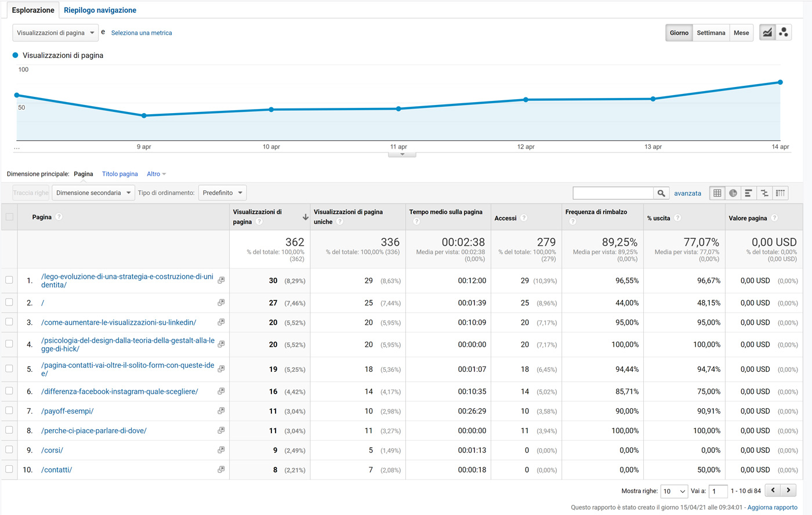Click help icon next to Valore pagina
The width and height of the screenshot is (812, 515).
774,218
